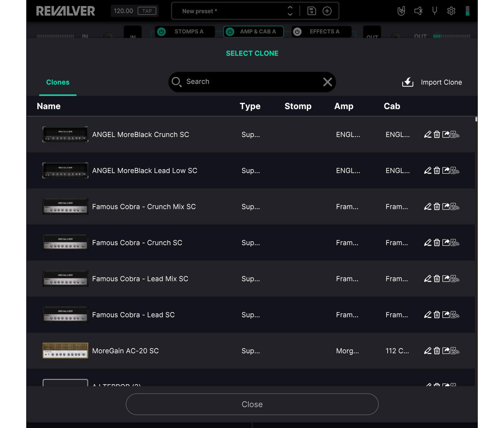Viewport: 504px width, 428px height.
Task: Click edit pencil for ANGEL MoreBlack Crunch SC
Action: point(428,134)
